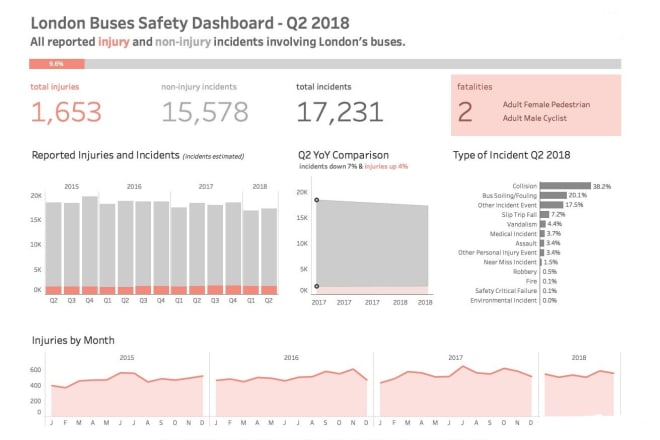Click the upper data point marker in YoY chart
The height and width of the screenshot is (440, 660).
click(x=317, y=200)
